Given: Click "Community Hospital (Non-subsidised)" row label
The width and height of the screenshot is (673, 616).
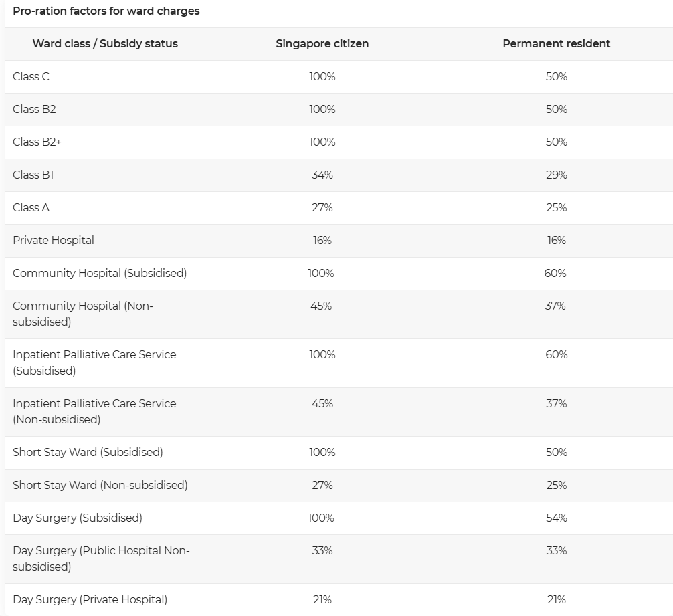Looking at the screenshot, I should pos(83,314).
